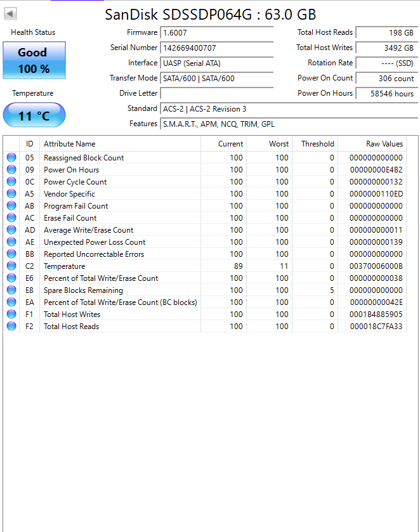420x532 pixels.
Task: Click raw value 000000000132
Action: tap(376, 182)
